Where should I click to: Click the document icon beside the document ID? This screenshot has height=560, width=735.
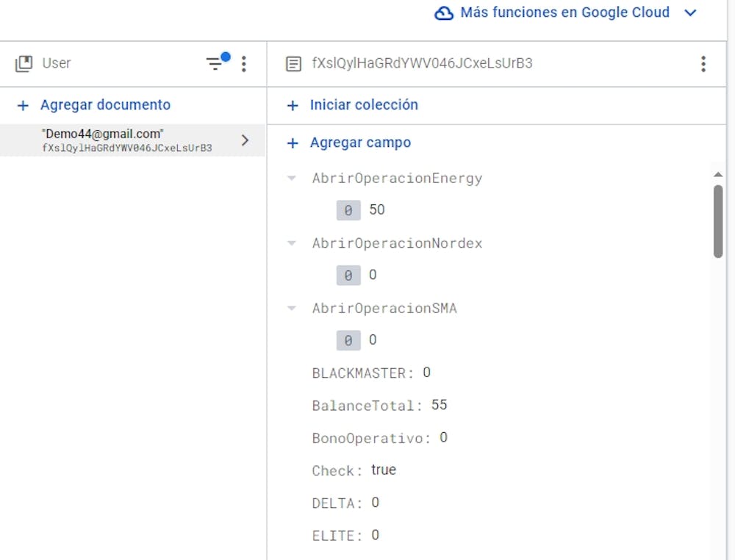pos(293,64)
